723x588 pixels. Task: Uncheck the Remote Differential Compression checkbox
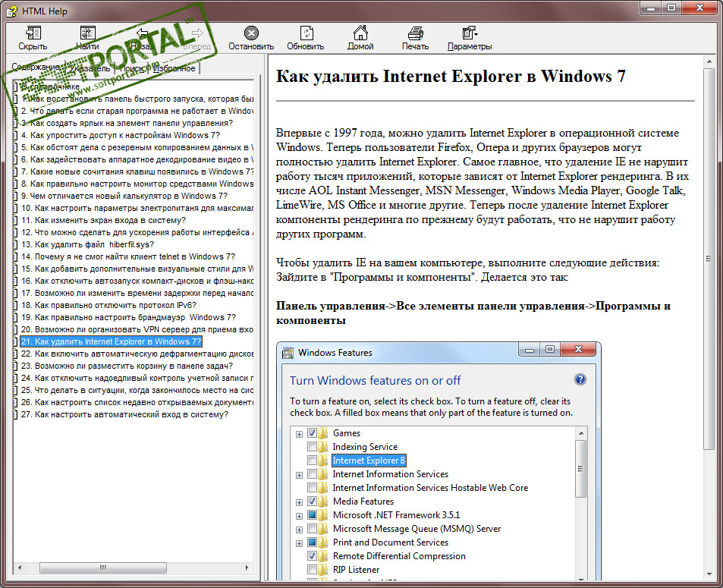[312, 555]
